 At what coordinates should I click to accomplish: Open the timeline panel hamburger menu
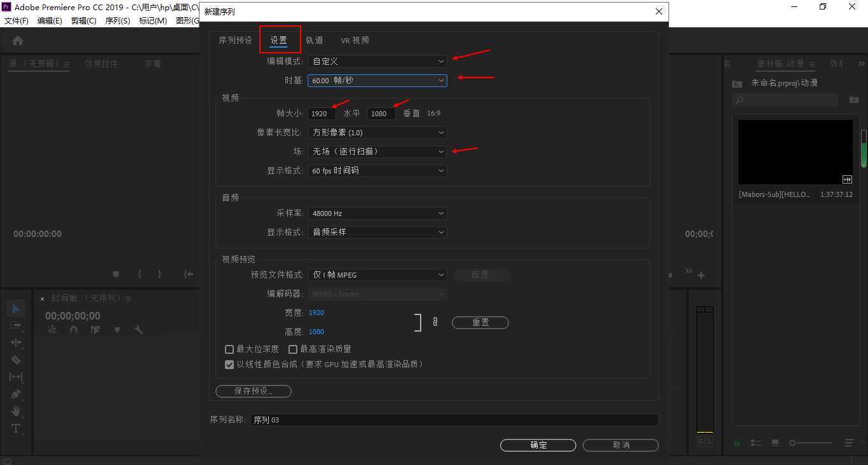pos(128,299)
